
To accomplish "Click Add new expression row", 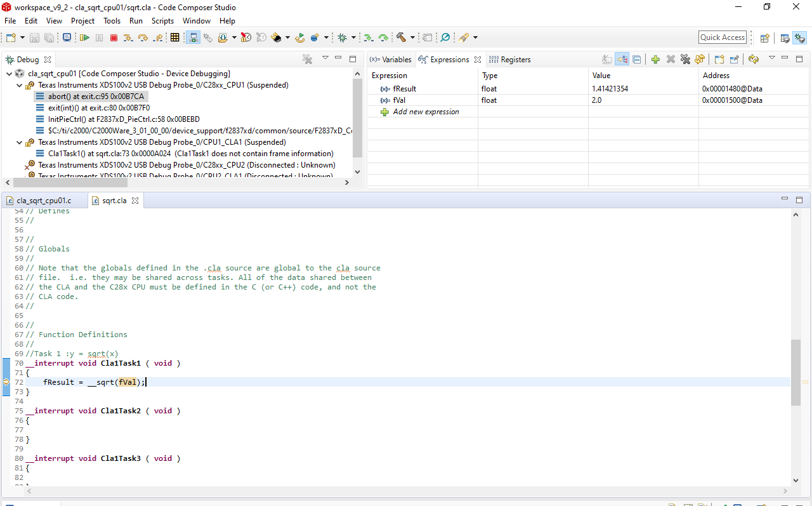I will coord(426,112).
